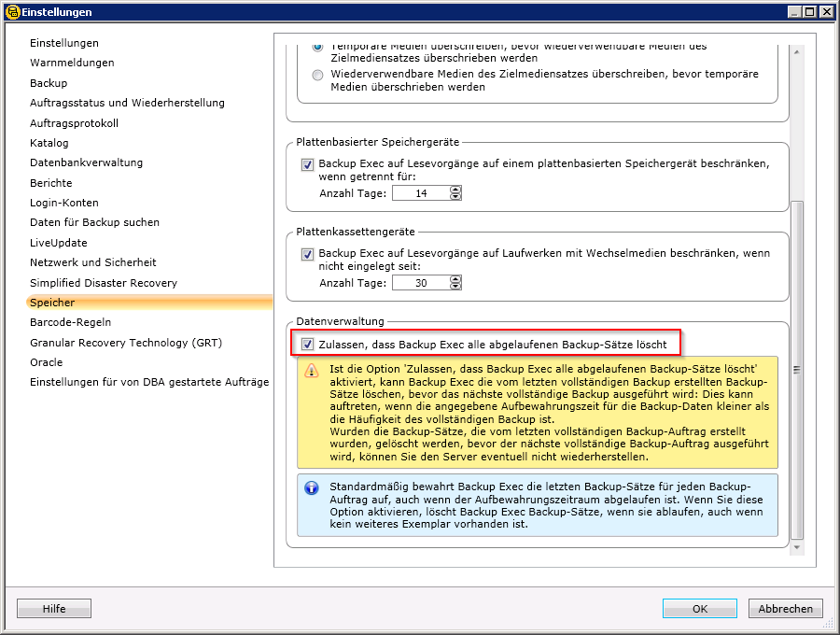The width and height of the screenshot is (840, 635).
Task: Click the yellow warning triangle icon
Action: 312,371
